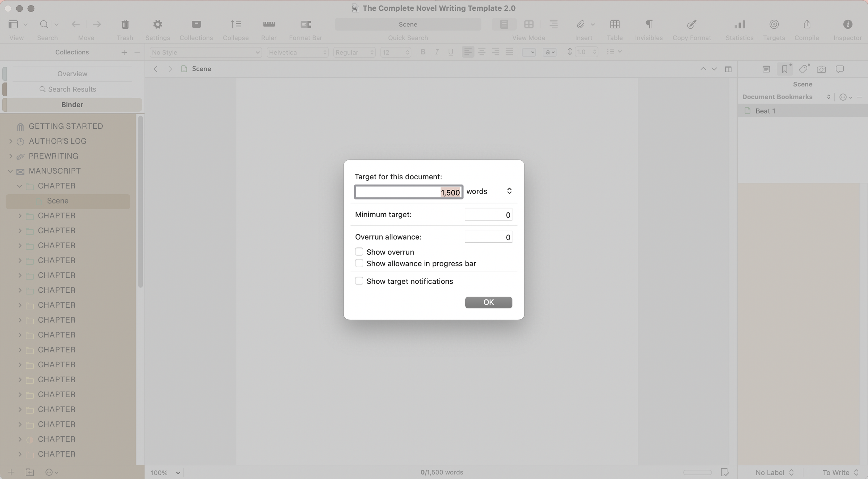Viewport: 868px width, 479px height.
Task: Open the Compile toolbar icon
Action: pyautogui.click(x=807, y=24)
